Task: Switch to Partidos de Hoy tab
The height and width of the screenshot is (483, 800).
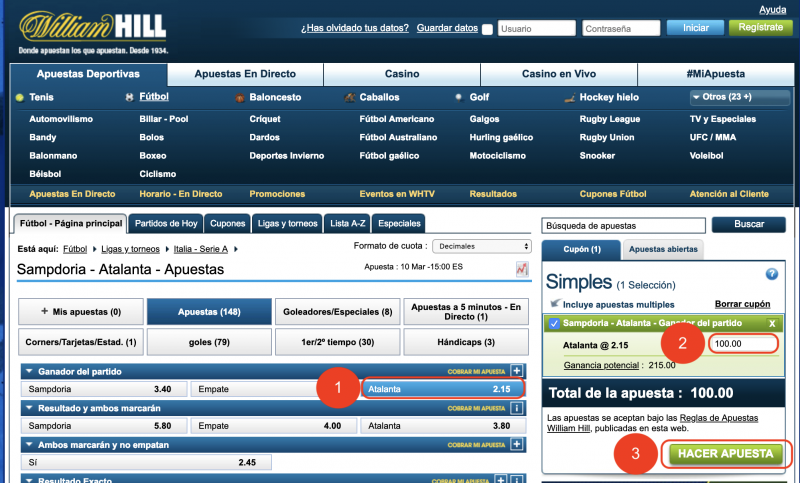Action: (166, 223)
